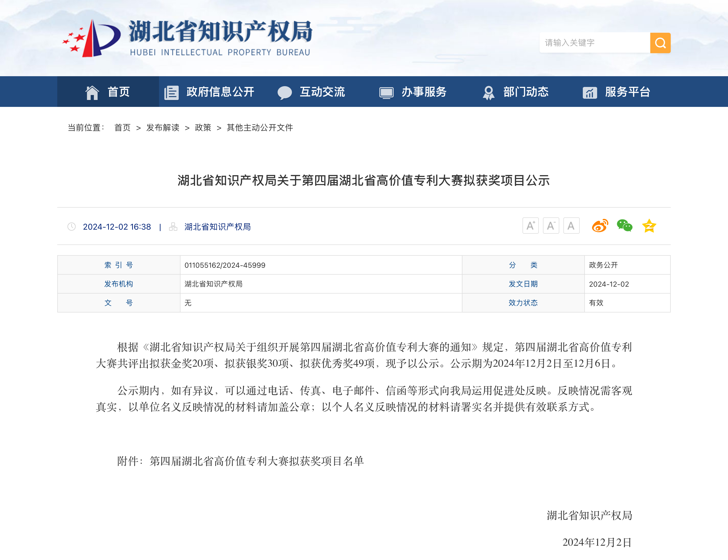Screen dimensions: 728x560
Task: Go to 办事服务 section
Action: [x=424, y=92]
